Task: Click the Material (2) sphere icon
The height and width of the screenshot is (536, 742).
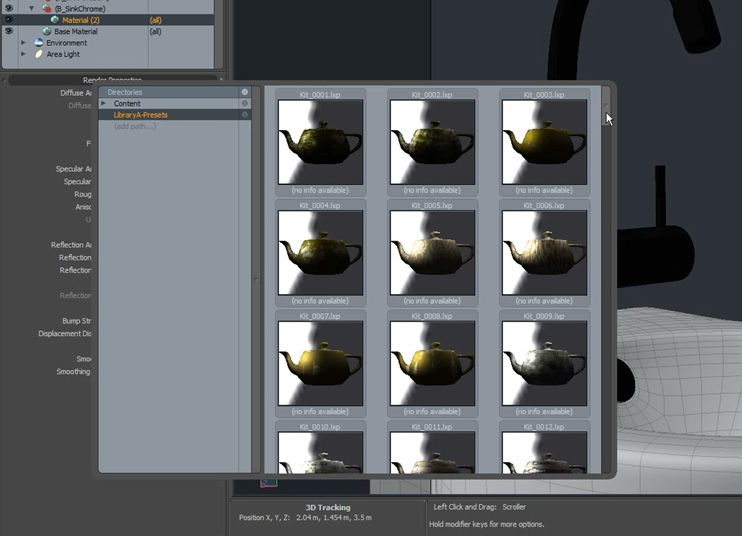Action: coord(54,19)
